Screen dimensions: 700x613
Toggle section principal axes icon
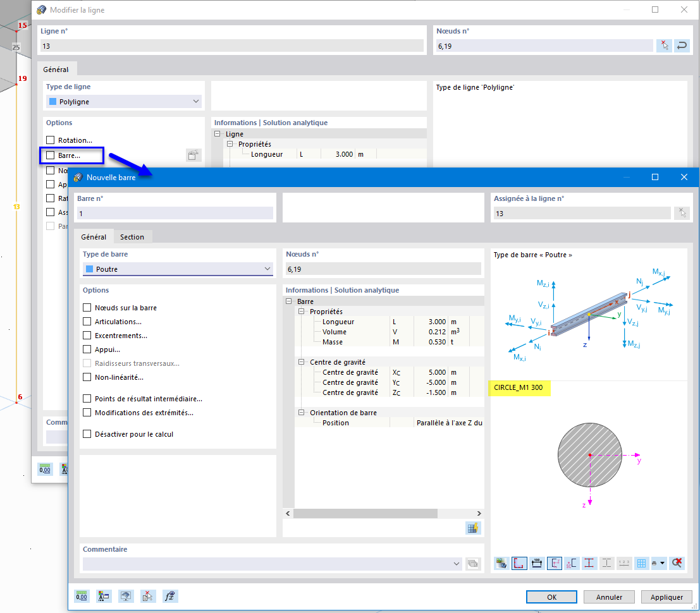(x=554, y=563)
